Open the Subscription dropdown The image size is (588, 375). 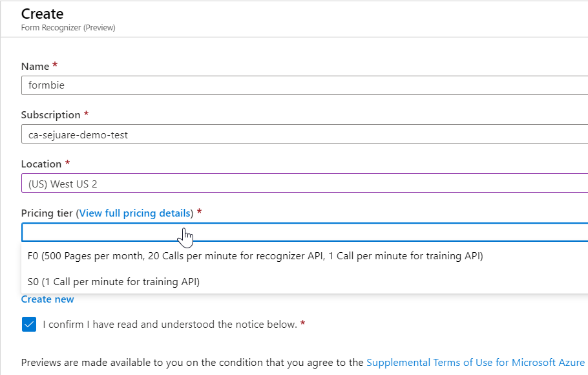point(304,134)
